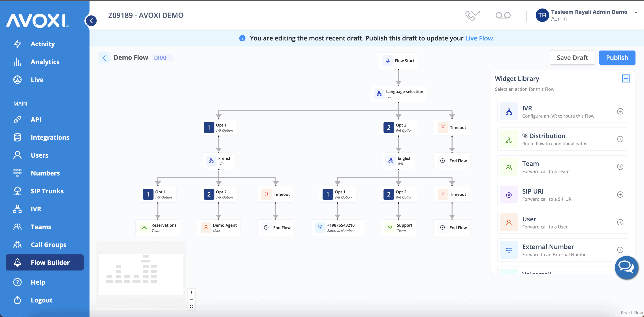Collapse the left navigation sidebar
Image resolution: width=644 pixels, height=317 pixels.
[91, 21]
